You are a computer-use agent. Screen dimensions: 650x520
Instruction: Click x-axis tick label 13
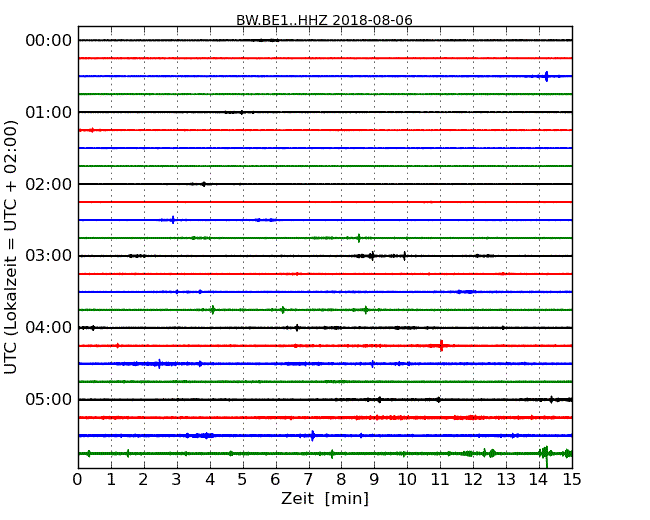[x=506, y=480]
